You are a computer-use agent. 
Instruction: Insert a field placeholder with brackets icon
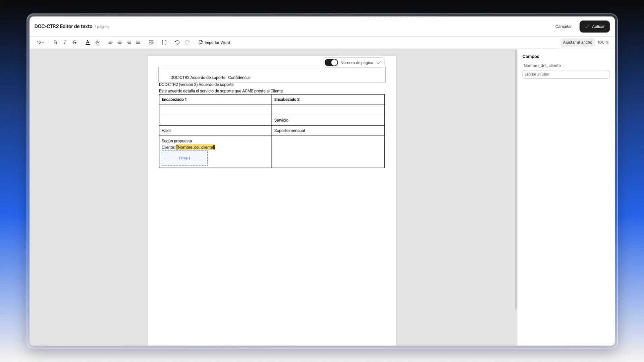coord(164,43)
